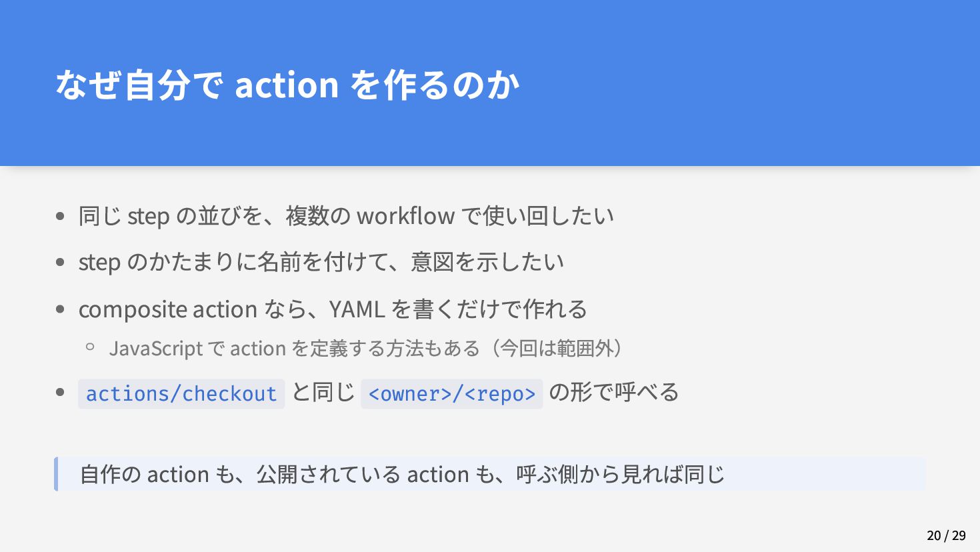
Task: Click the hollow circle sub-bullet marker
Action: pos(90,347)
